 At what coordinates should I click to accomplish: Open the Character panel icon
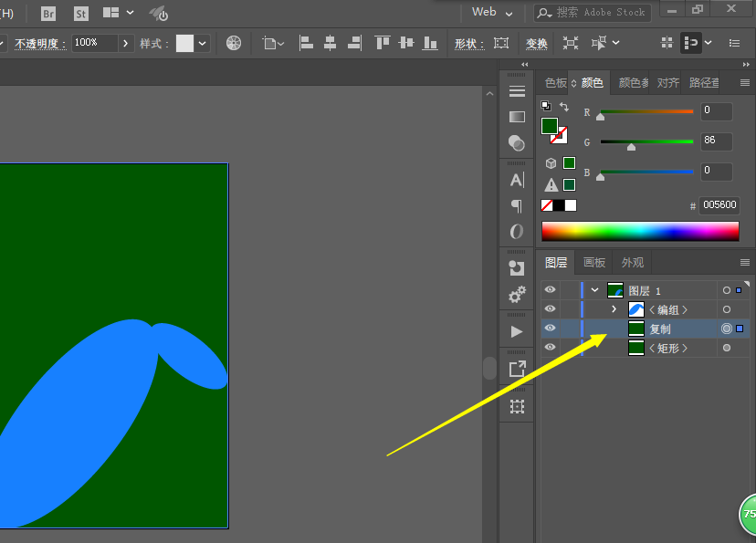pos(517,180)
